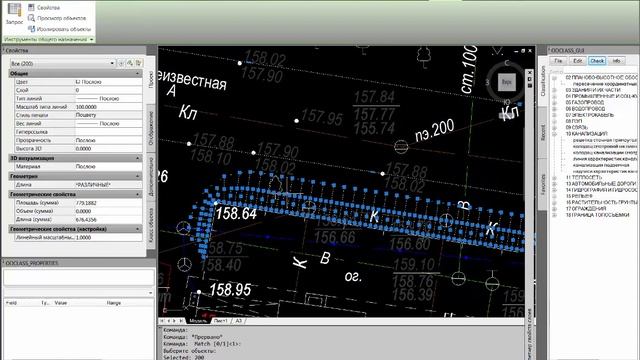Click Масштаб типа линий value 100.0000
Image resolution: width=640 pixels, height=360 pixels.
pyautogui.click(x=109, y=107)
